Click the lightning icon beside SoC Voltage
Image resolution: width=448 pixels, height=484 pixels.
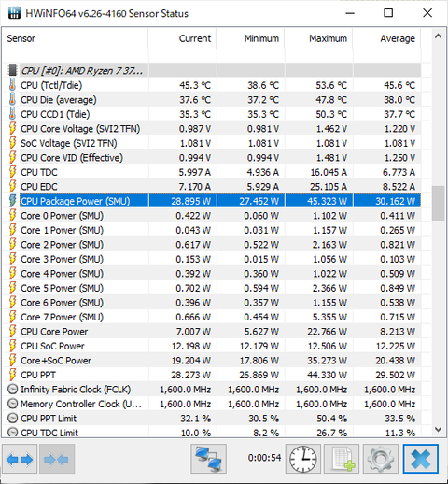[12, 143]
